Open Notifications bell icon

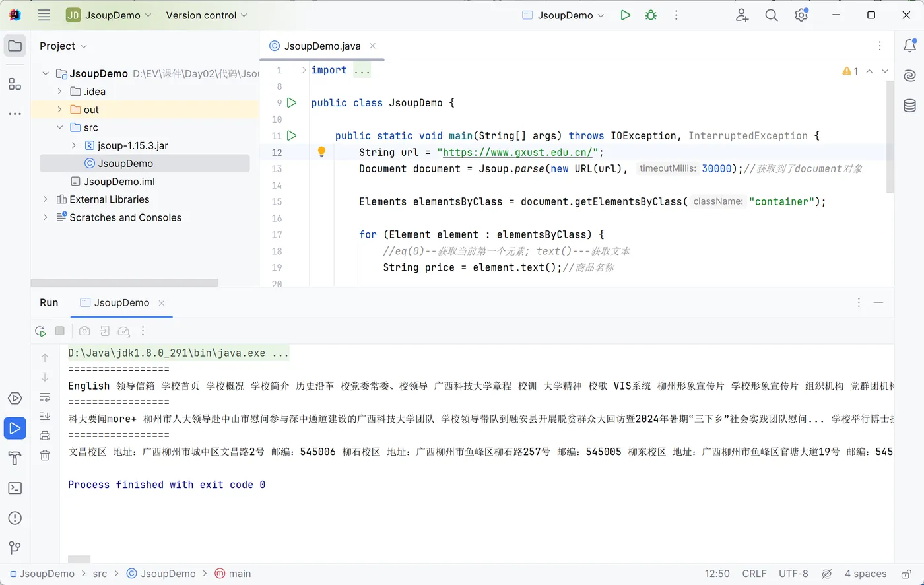point(909,46)
